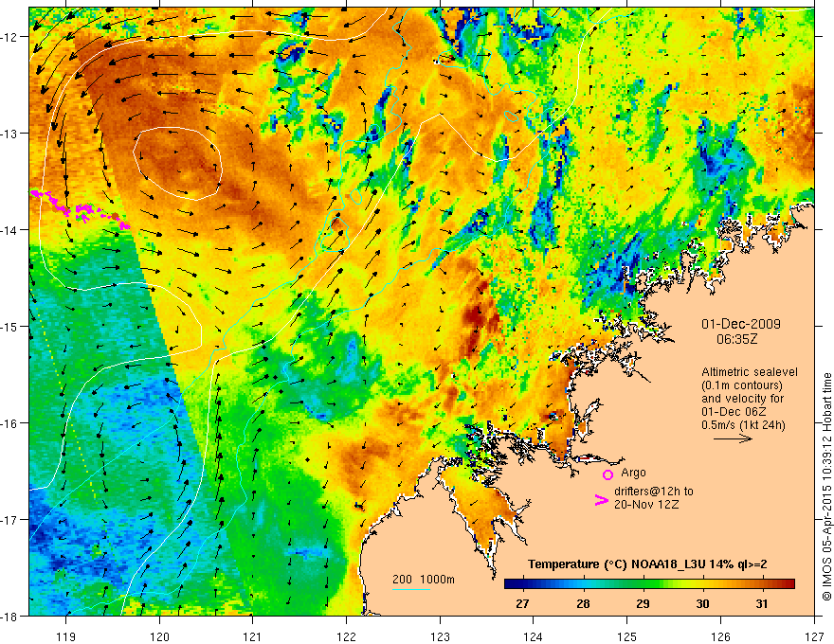Click the 0.5m/s velocity scale arrow
The width and height of the screenshot is (834, 644).
[x=733, y=438]
